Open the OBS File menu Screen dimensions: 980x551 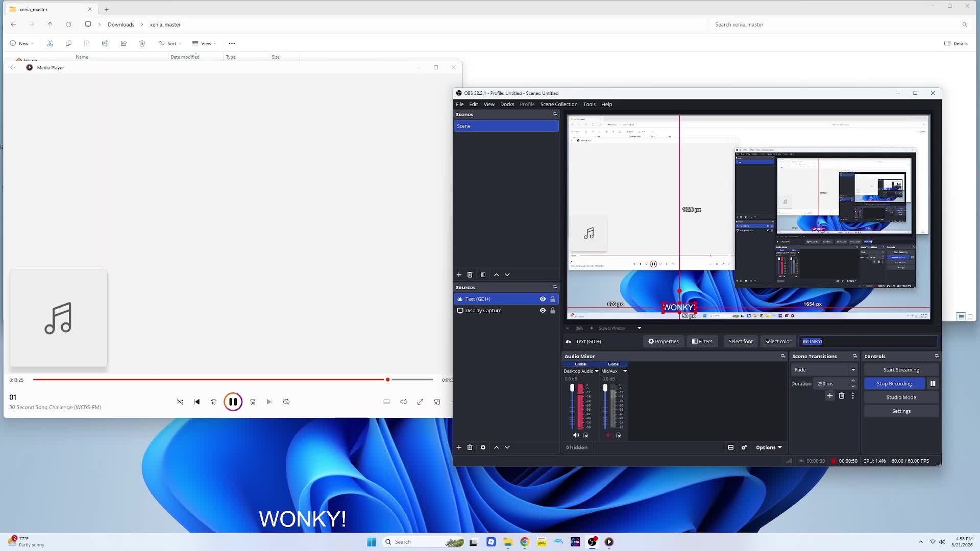[x=460, y=104]
